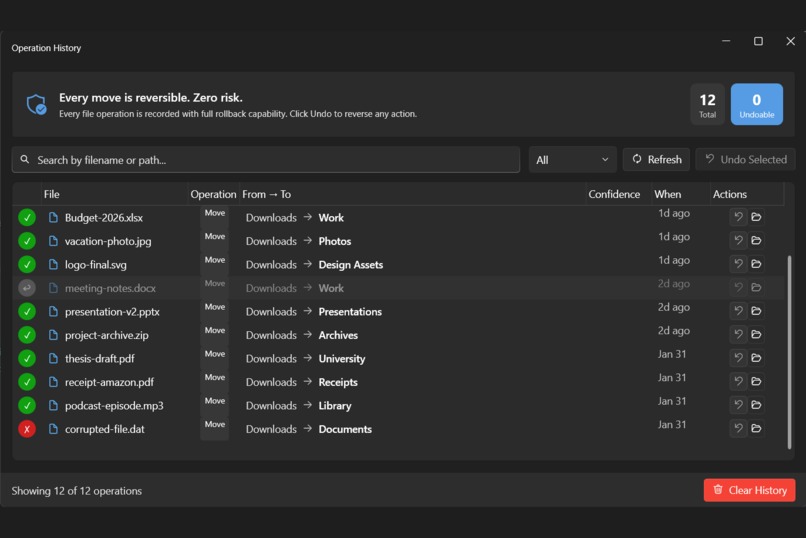
Task: Open folder for meeting-notes.docx
Action: point(756,288)
